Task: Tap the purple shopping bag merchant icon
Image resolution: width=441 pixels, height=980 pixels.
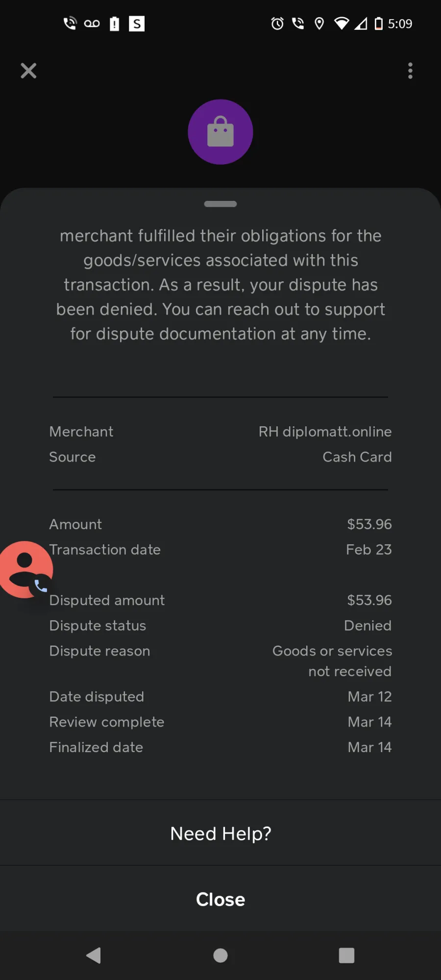Action: tap(220, 132)
